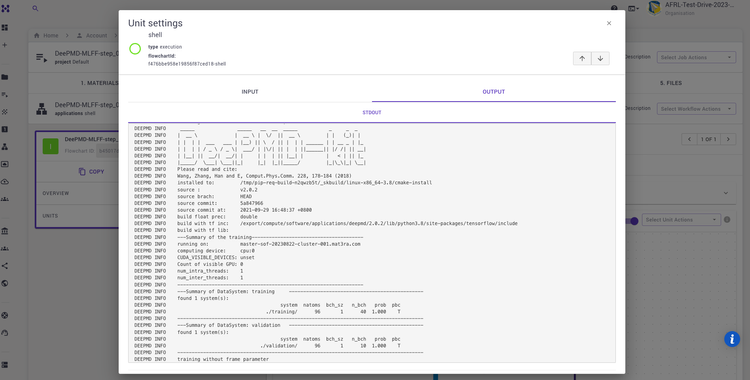Click the 1 OF 1 page indicator

708,139
